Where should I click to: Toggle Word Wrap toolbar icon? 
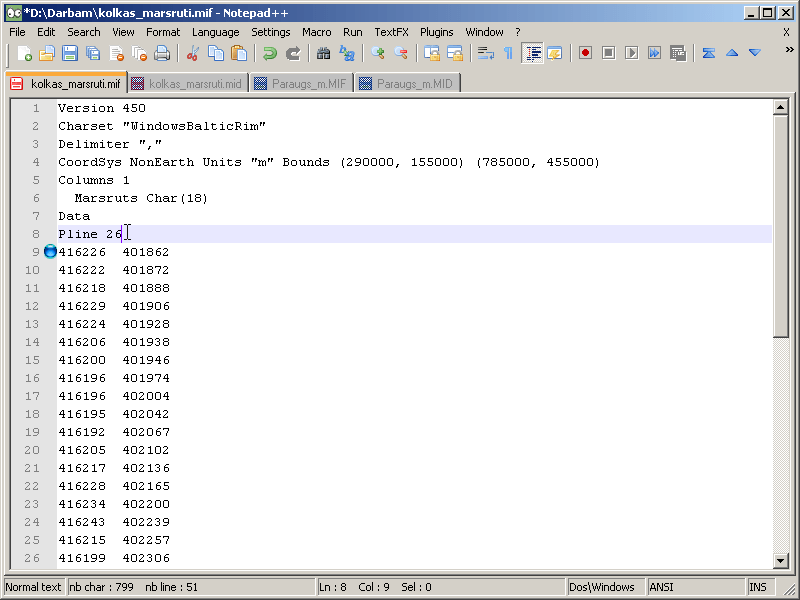click(x=485, y=53)
